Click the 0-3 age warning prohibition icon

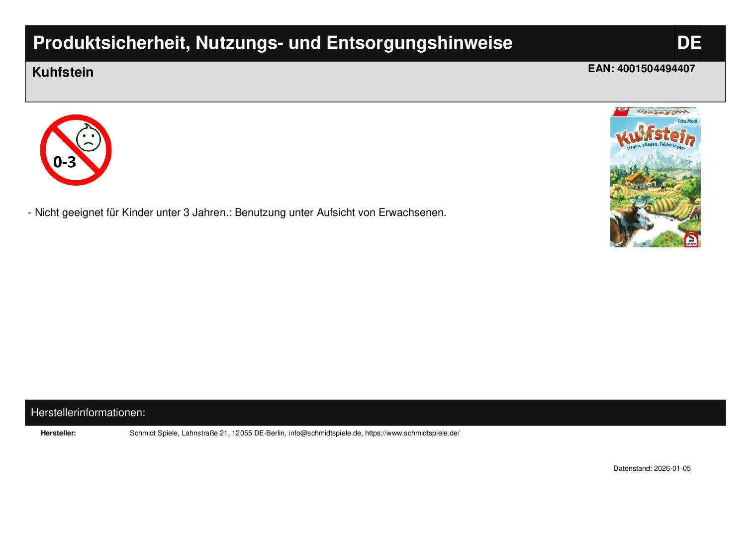click(76, 150)
